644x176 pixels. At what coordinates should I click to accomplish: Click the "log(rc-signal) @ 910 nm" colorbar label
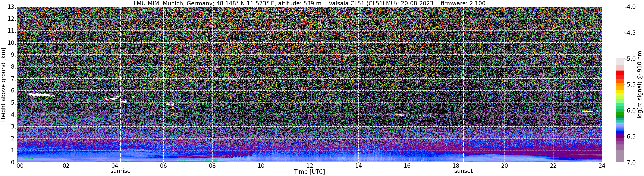[x=640, y=85]
